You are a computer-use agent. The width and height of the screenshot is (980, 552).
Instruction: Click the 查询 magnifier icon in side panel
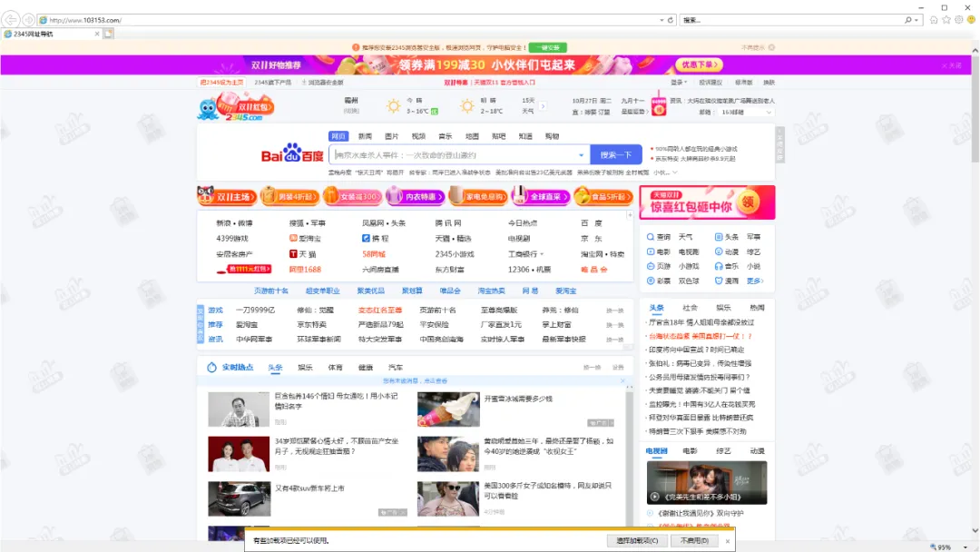tap(651, 237)
